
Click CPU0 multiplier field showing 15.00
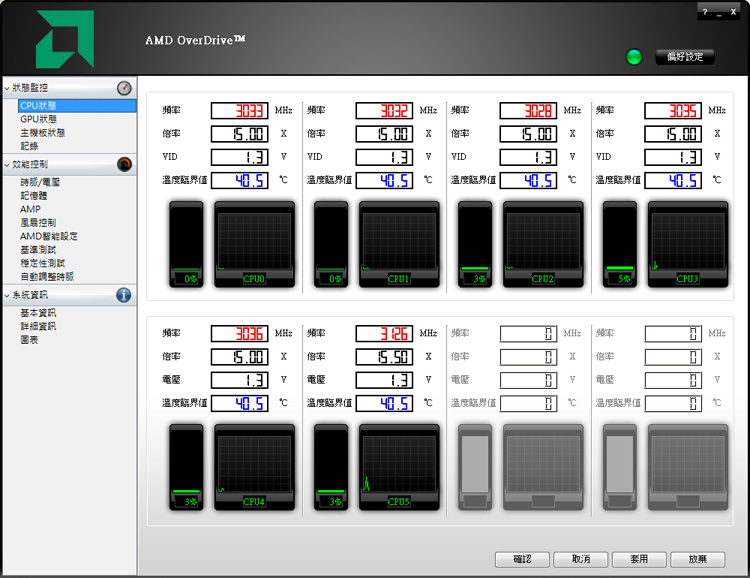pyautogui.click(x=240, y=134)
